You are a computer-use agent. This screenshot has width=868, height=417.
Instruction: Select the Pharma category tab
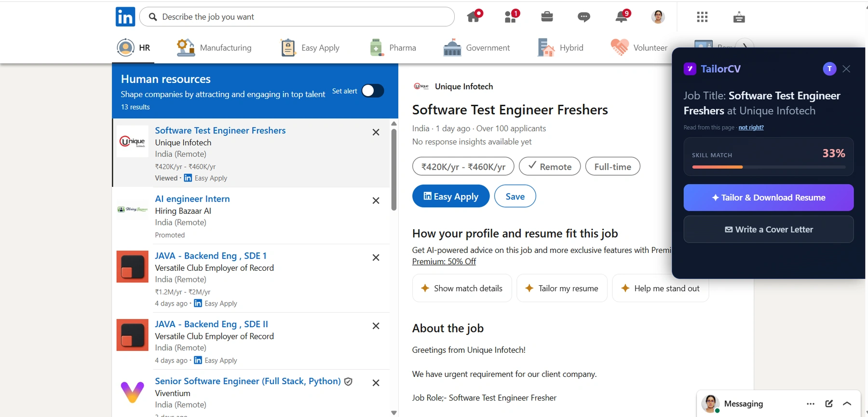pos(393,48)
